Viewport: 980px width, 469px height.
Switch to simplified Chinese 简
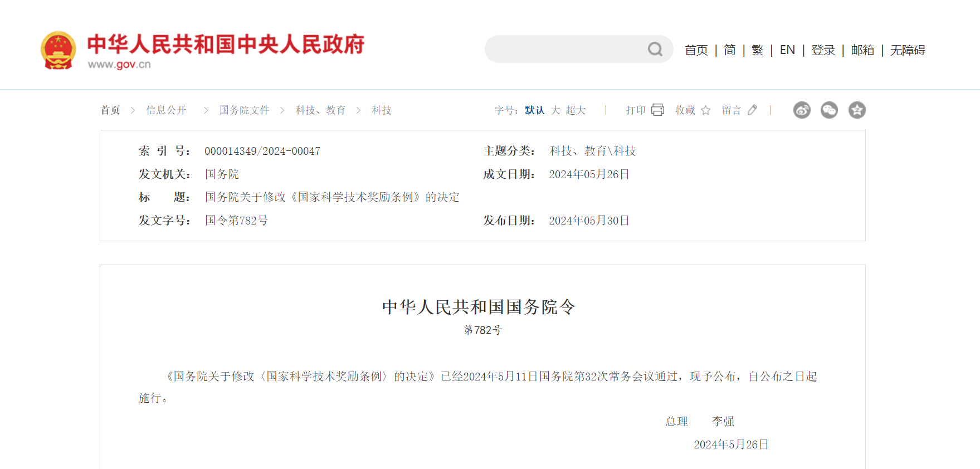coord(729,50)
